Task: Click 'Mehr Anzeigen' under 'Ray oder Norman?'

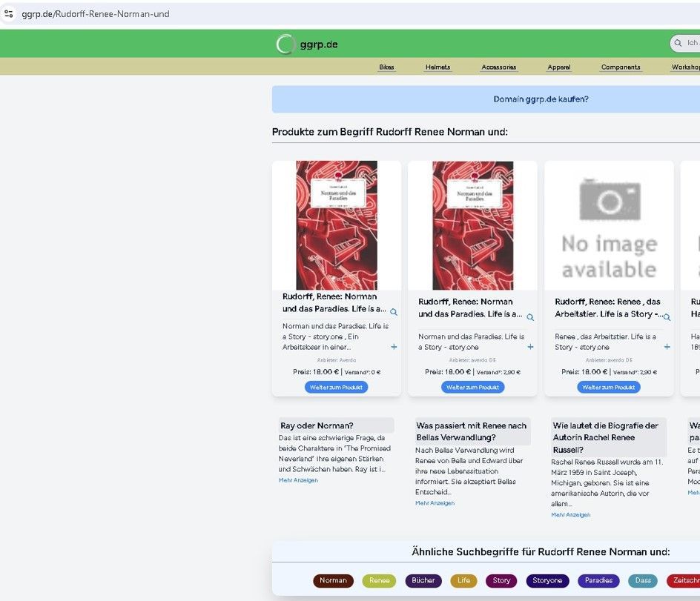Action: (x=298, y=480)
